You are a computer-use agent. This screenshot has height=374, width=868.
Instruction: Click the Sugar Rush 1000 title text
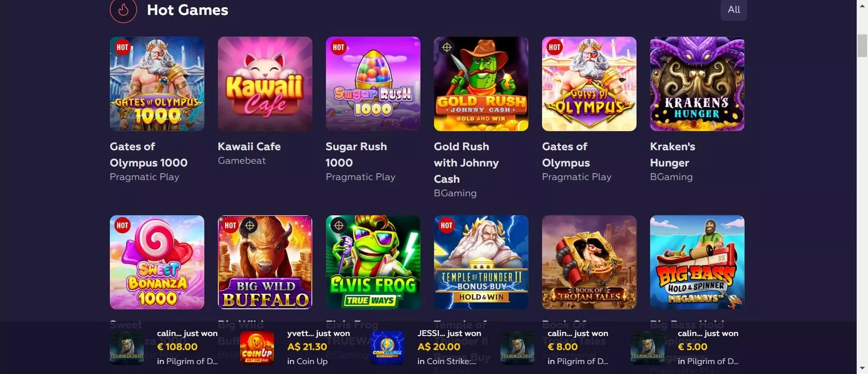(x=356, y=155)
